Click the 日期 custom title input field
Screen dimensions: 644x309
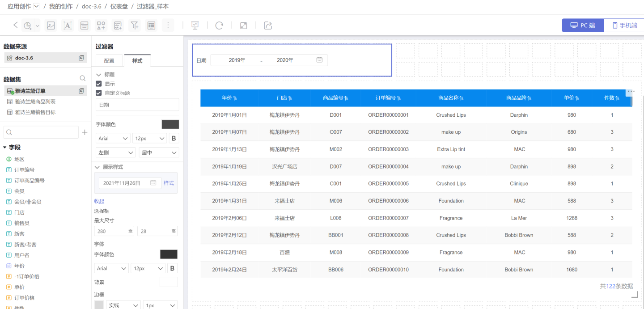(137, 105)
